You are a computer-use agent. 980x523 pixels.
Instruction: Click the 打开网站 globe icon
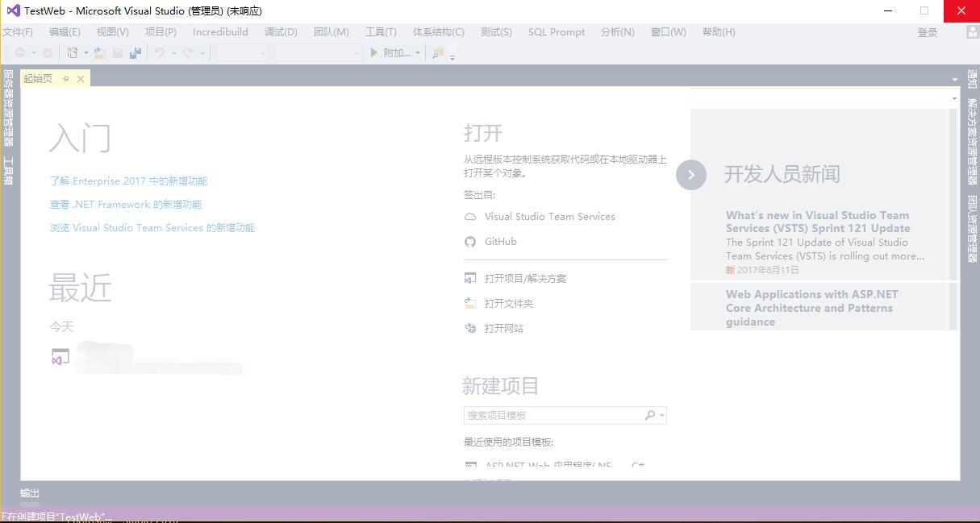(470, 329)
